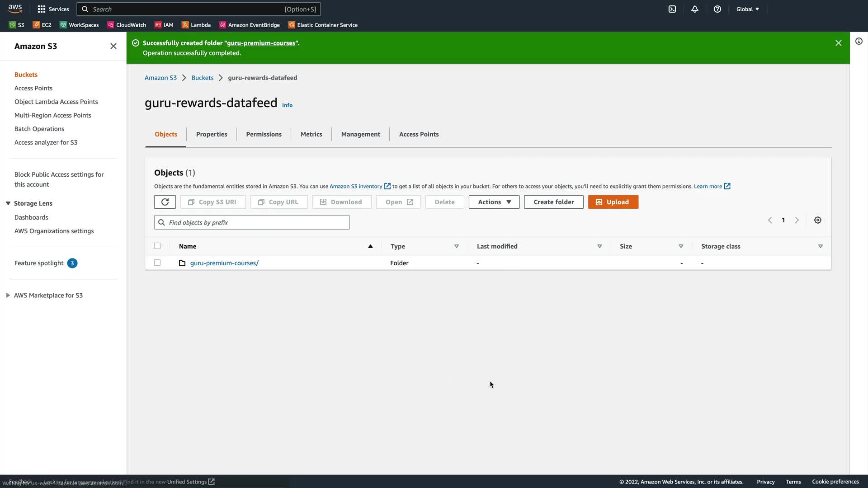Check the guru-premium-courses folder checkbox
Screen dimensions: 868x488
click(157, 263)
